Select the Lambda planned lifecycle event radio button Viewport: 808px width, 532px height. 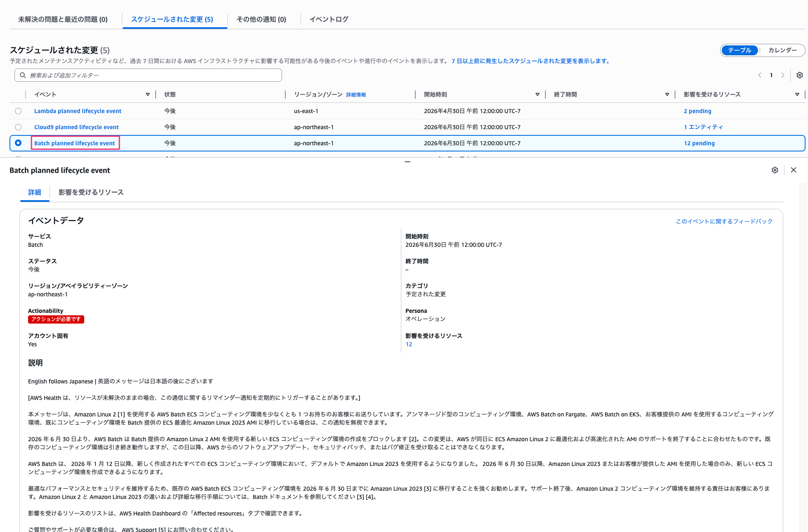click(18, 111)
